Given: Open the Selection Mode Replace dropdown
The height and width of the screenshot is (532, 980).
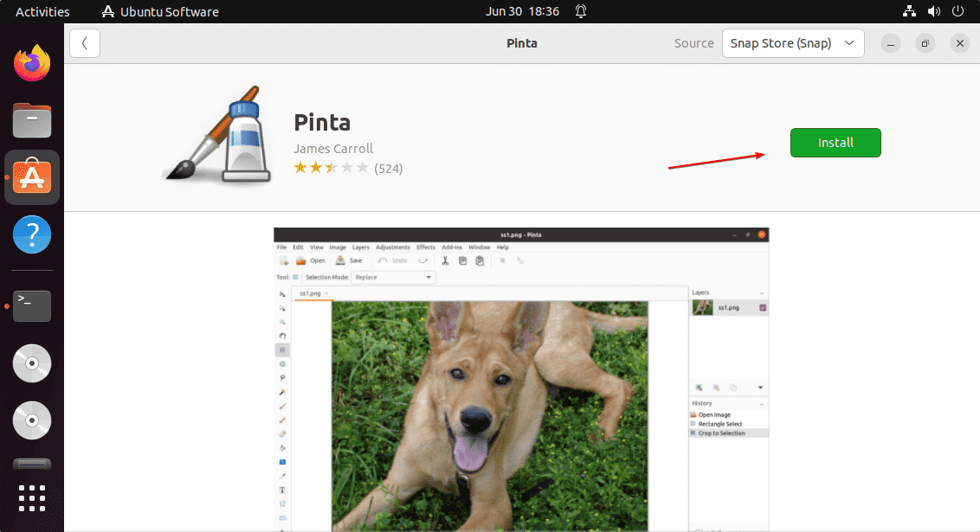Looking at the screenshot, I should point(394,276).
